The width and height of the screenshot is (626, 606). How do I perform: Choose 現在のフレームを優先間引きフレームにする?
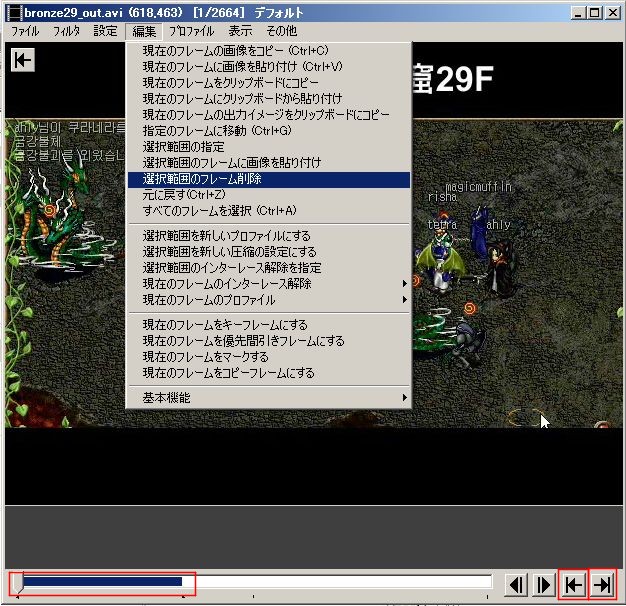coord(269,341)
